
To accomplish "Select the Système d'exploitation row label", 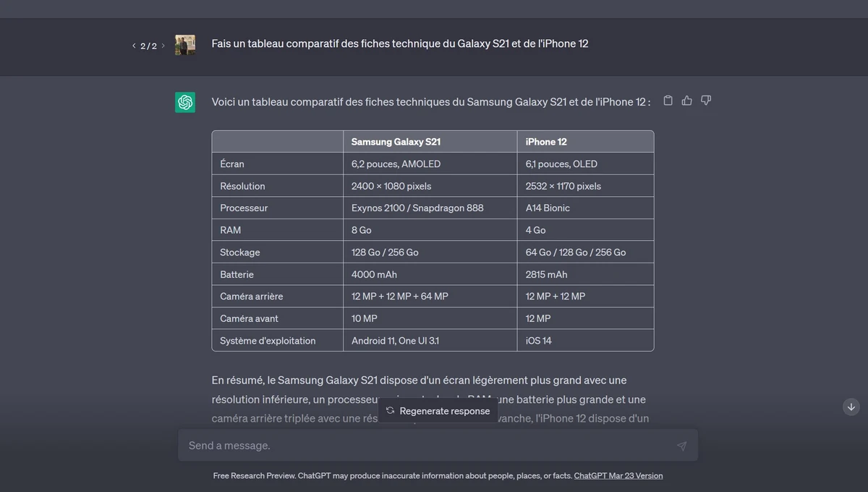I will pos(268,341).
